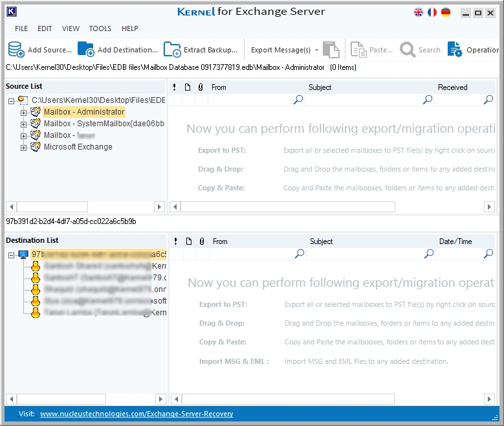Select Mailbox - SystemMailbox in Source List
This screenshot has height=426, width=504.
tap(104, 124)
